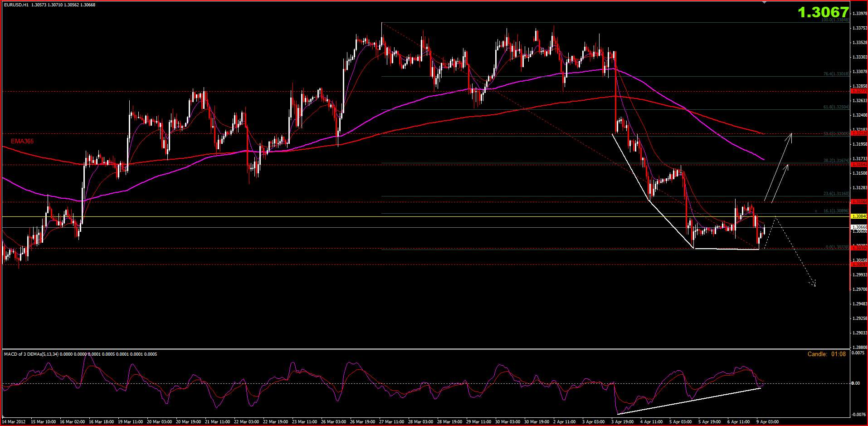Screen dimensions: 868x426
Task: Select the large green 1.3067 price label
Action: click(823, 12)
